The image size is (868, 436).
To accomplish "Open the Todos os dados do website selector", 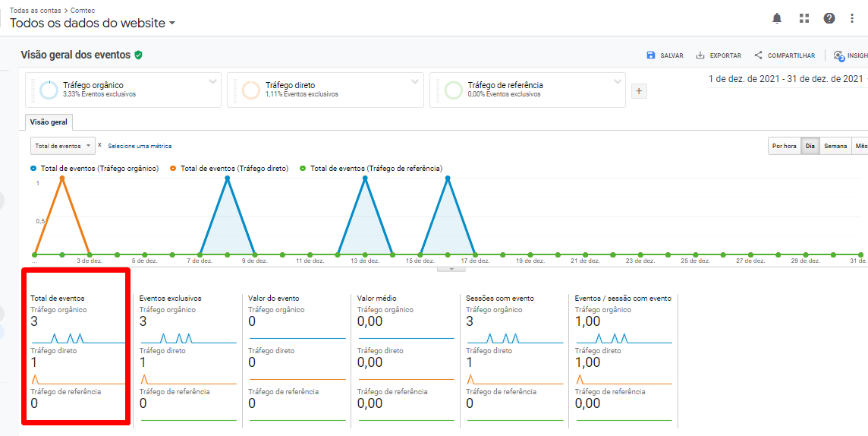I will pyautogui.click(x=92, y=24).
